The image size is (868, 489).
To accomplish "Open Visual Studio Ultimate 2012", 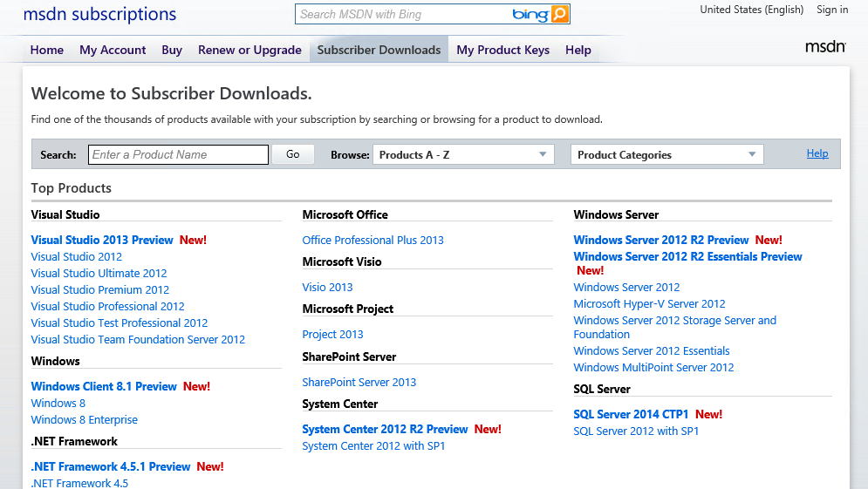I will pyautogui.click(x=99, y=274).
